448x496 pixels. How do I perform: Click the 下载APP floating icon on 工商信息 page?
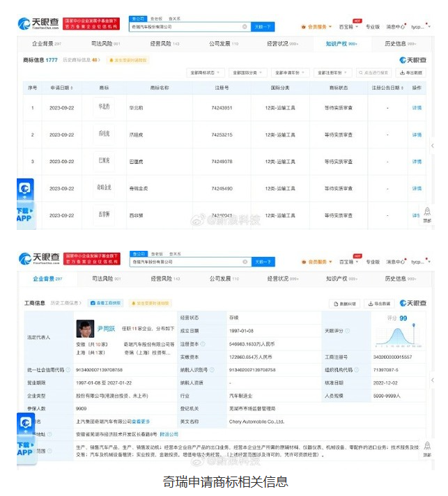(x=26, y=438)
